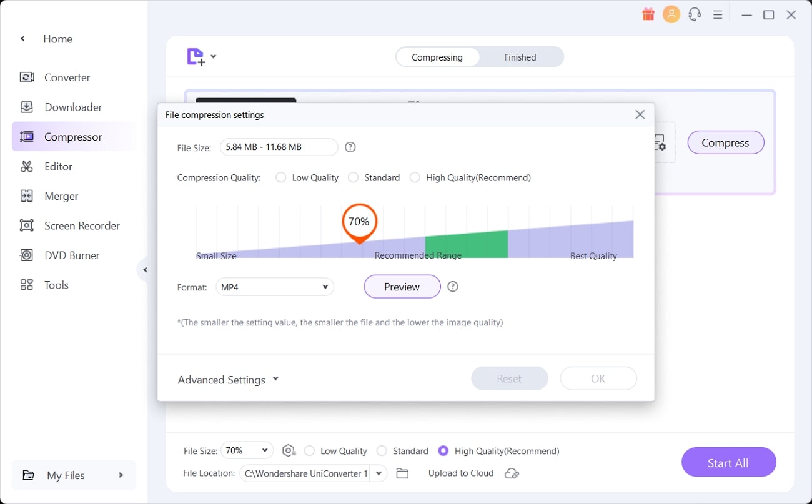The image size is (812, 504).
Task: Switch to the Finished tab
Action: 520,57
